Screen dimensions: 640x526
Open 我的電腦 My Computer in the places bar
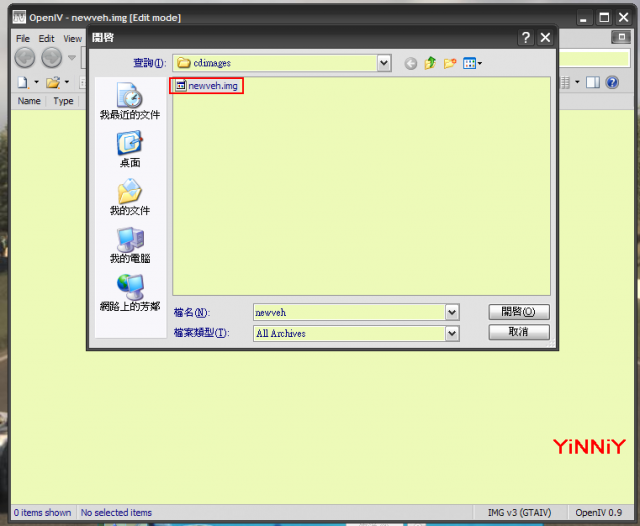130,245
